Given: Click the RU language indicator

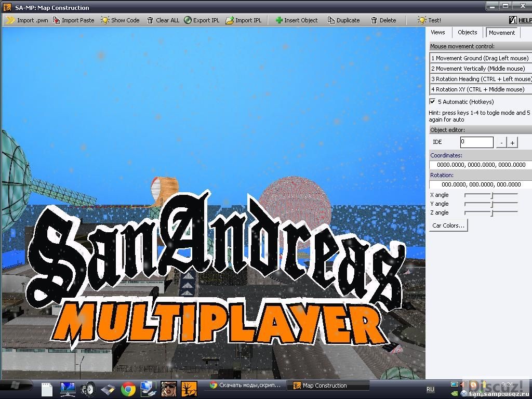Looking at the screenshot, I should [430, 389].
